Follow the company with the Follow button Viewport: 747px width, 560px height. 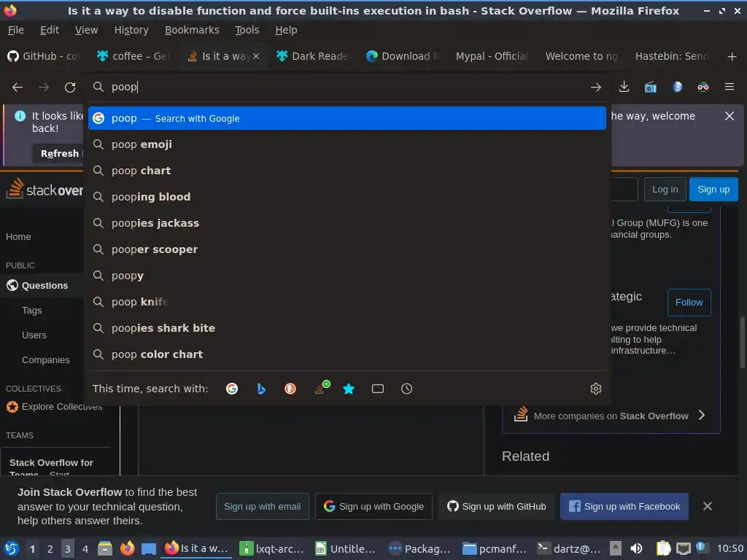click(689, 303)
